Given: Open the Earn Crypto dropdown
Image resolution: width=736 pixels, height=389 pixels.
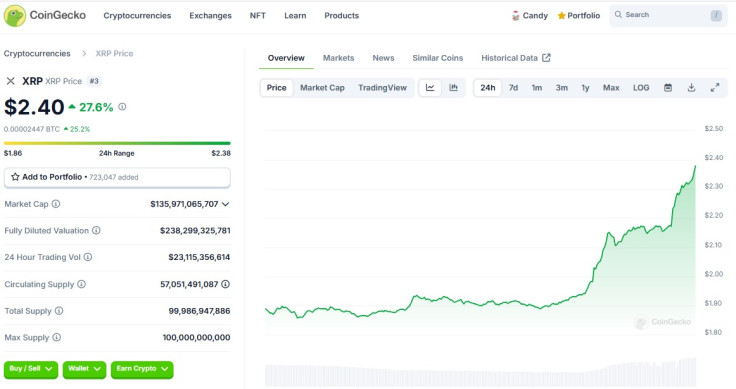Looking at the screenshot, I should point(142,369).
